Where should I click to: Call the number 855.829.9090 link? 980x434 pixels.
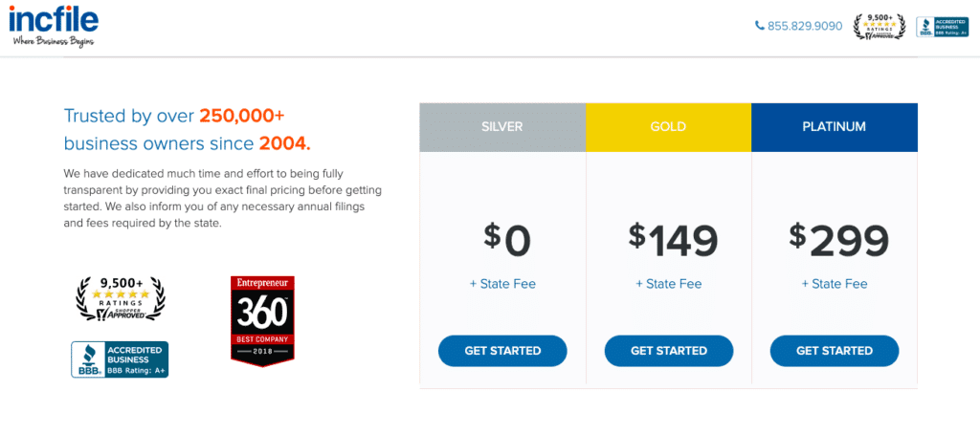point(805,26)
